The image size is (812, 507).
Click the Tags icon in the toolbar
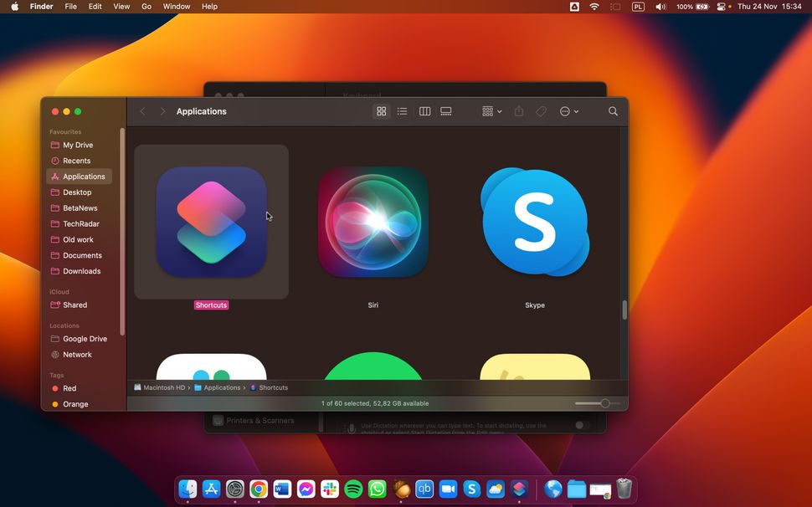(x=541, y=110)
